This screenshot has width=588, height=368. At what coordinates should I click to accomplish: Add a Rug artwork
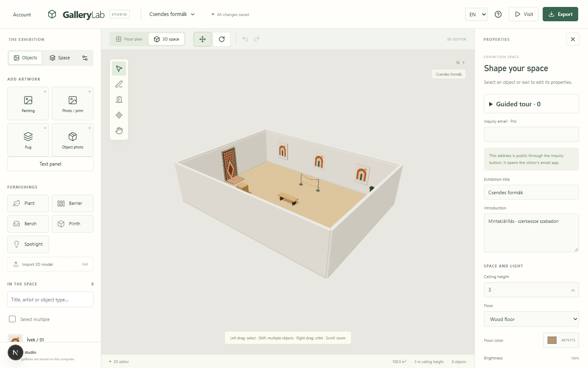[x=28, y=140]
